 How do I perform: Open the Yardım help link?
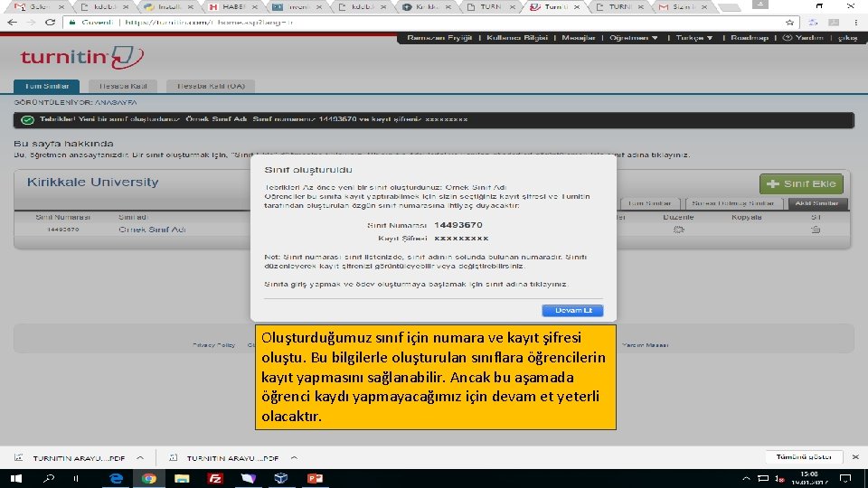(803, 38)
